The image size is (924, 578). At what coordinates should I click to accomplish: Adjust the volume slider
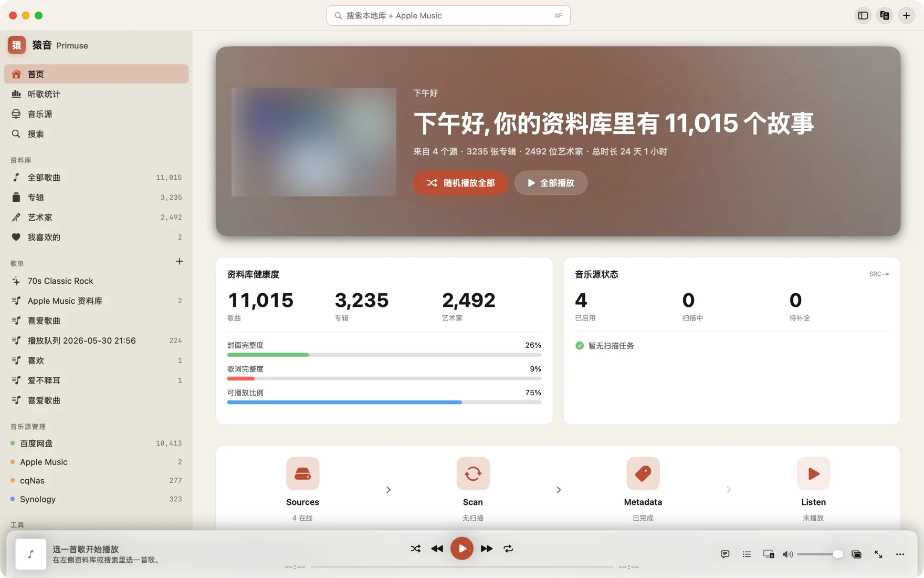[820, 554]
